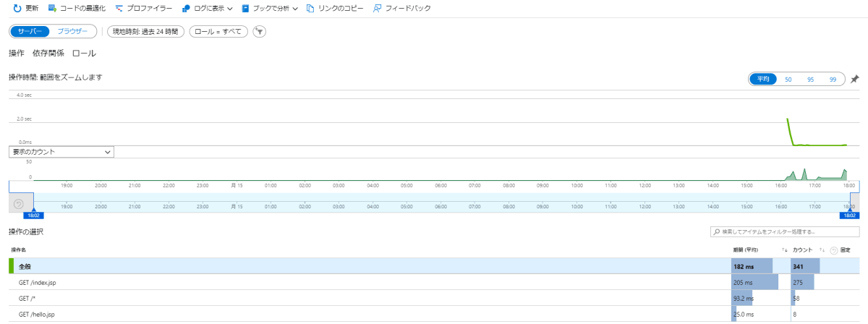
Task: Select the 操作 tab
Action: 16,54
